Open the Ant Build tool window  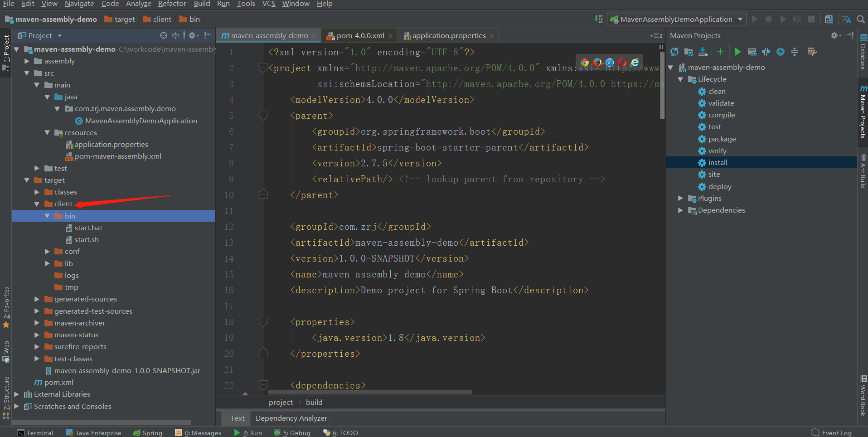click(863, 170)
